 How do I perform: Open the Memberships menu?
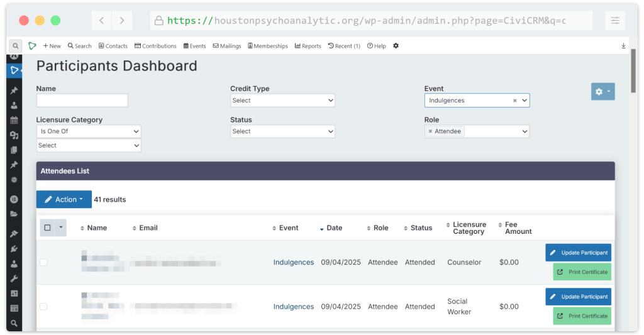tap(268, 46)
